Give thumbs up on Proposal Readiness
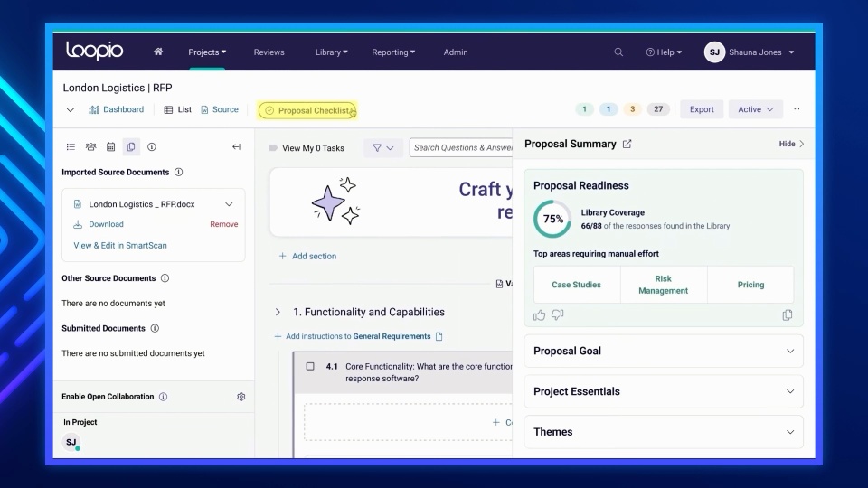 pos(539,314)
